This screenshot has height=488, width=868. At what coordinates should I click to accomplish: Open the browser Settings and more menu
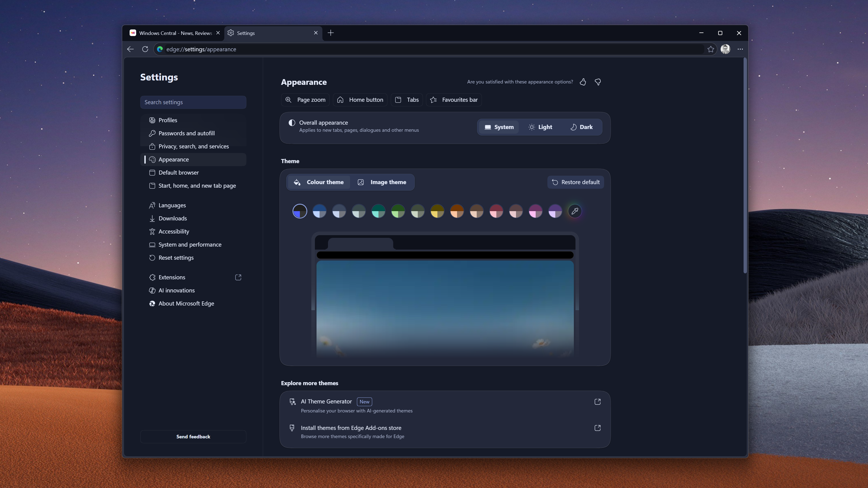[740, 49]
